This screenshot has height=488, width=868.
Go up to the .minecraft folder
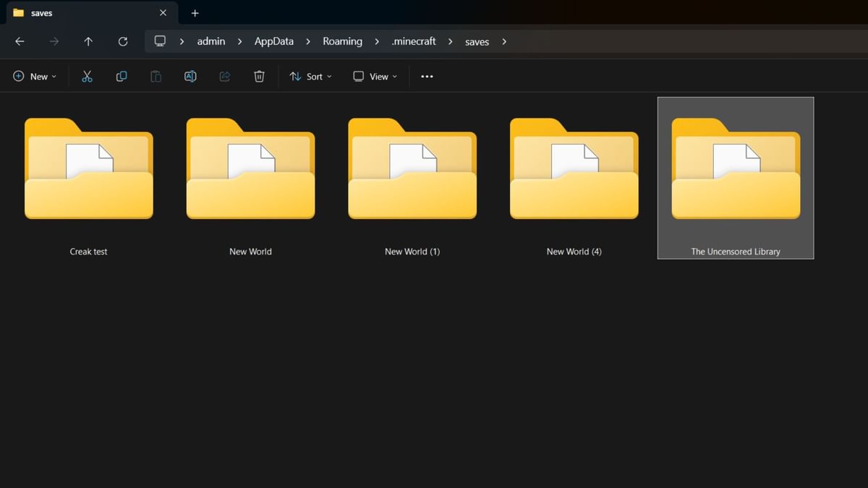(x=88, y=41)
